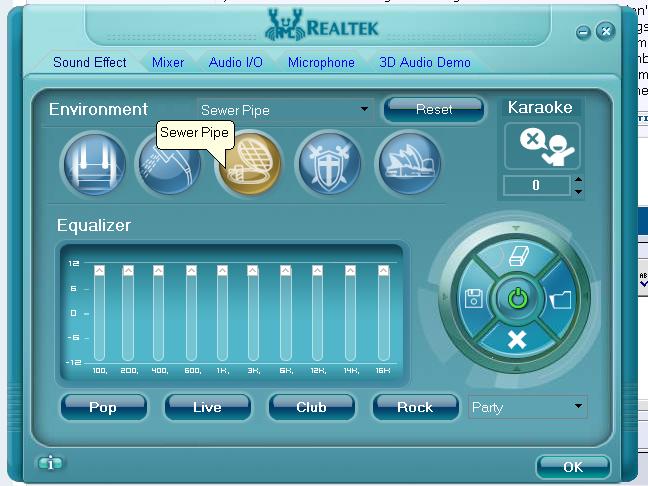Image resolution: width=648 pixels, height=486 pixels.
Task: Apply the Rock equalizer preset
Action: click(x=415, y=407)
